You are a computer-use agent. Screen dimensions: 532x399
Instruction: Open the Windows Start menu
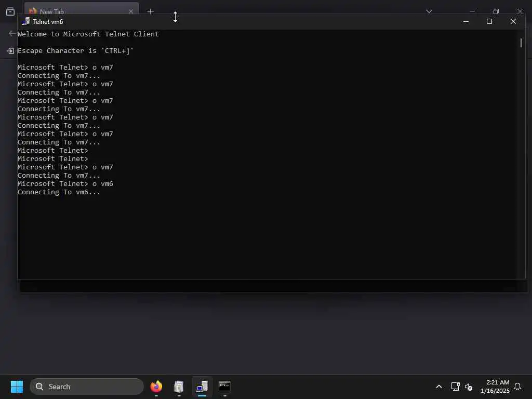click(17, 387)
